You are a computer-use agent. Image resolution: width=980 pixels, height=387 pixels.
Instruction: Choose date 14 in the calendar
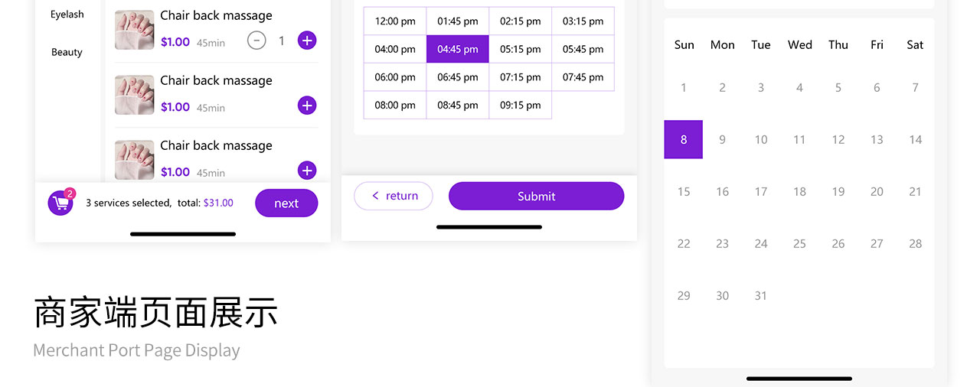[915, 139]
